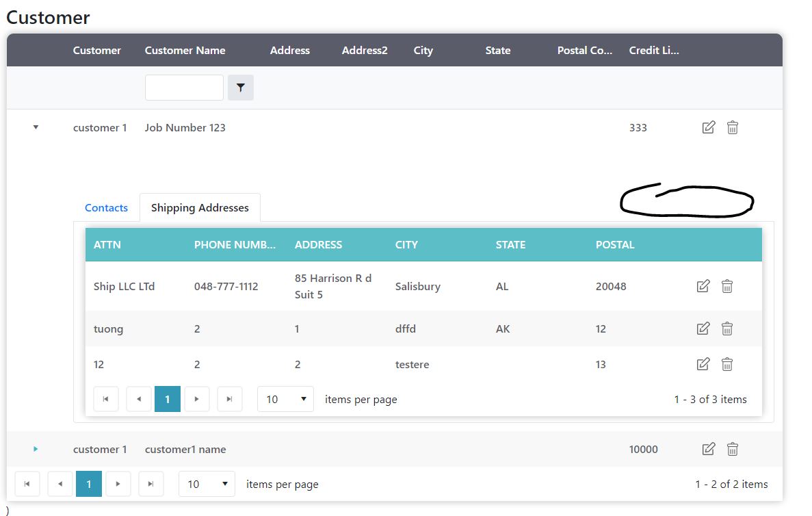Open customer grid items per page dropdown
The width and height of the screenshot is (812, 516).
[x=207, y=484]
